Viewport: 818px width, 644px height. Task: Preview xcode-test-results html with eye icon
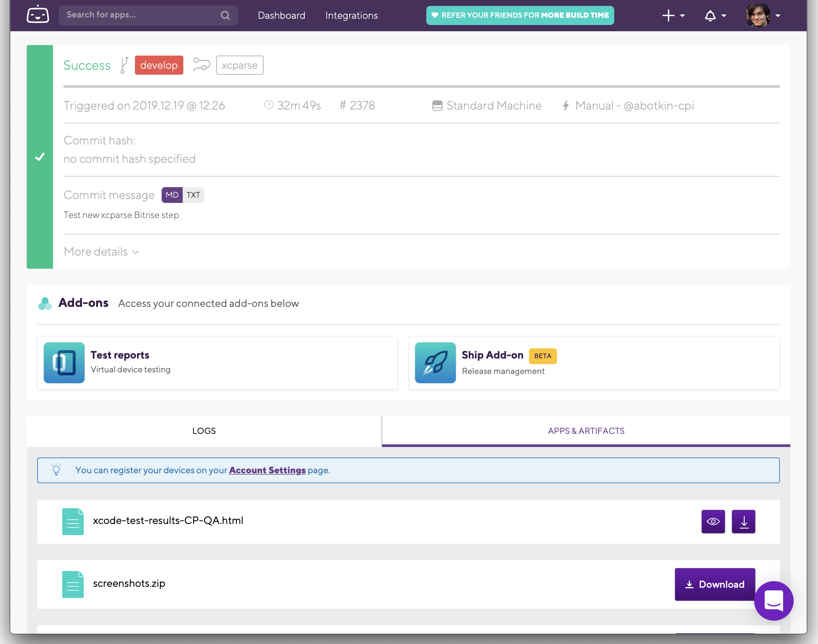coord(713,521)
